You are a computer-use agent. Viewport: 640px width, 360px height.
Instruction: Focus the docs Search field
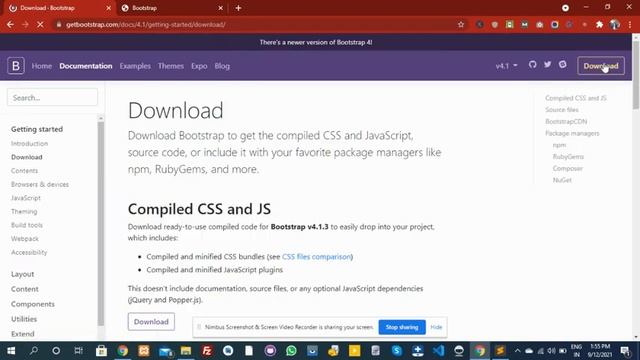pyautogui.click(x=52, y=98)
